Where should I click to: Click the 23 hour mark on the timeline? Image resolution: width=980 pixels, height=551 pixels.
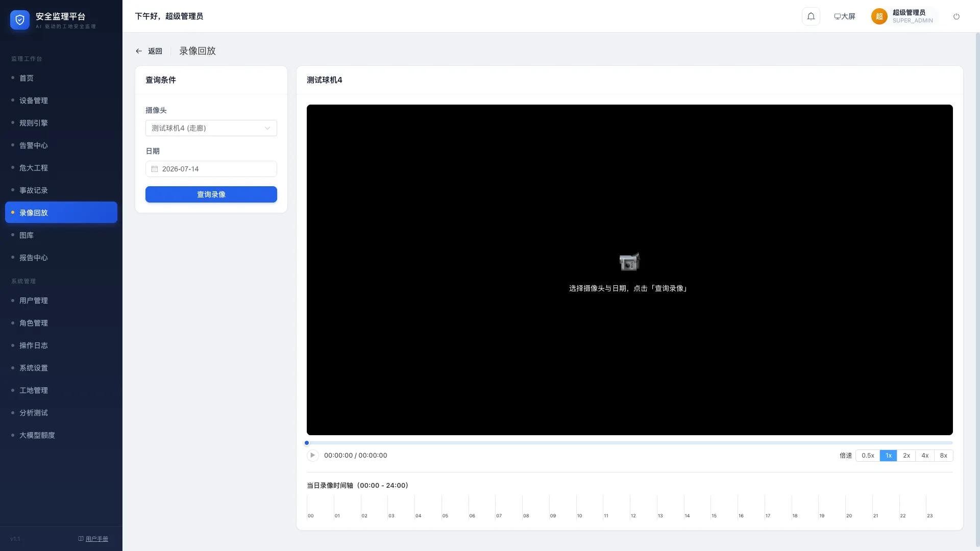[930, 516]
